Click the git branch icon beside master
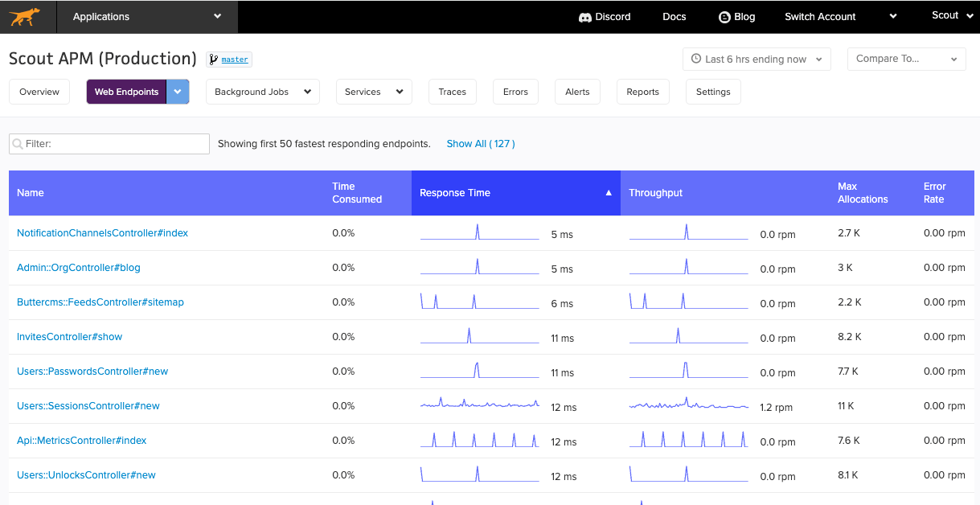The height and width of the screenshot is (505, 980). (214, 60)
